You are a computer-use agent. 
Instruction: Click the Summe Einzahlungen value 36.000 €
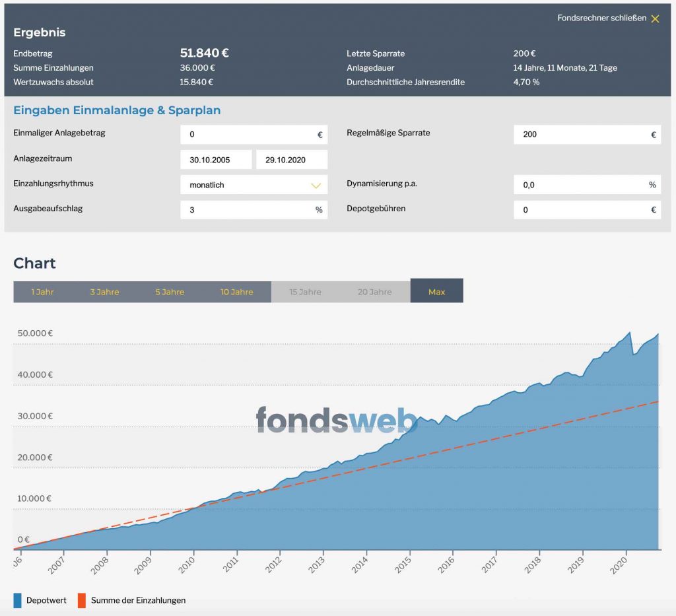coord(197,68)
